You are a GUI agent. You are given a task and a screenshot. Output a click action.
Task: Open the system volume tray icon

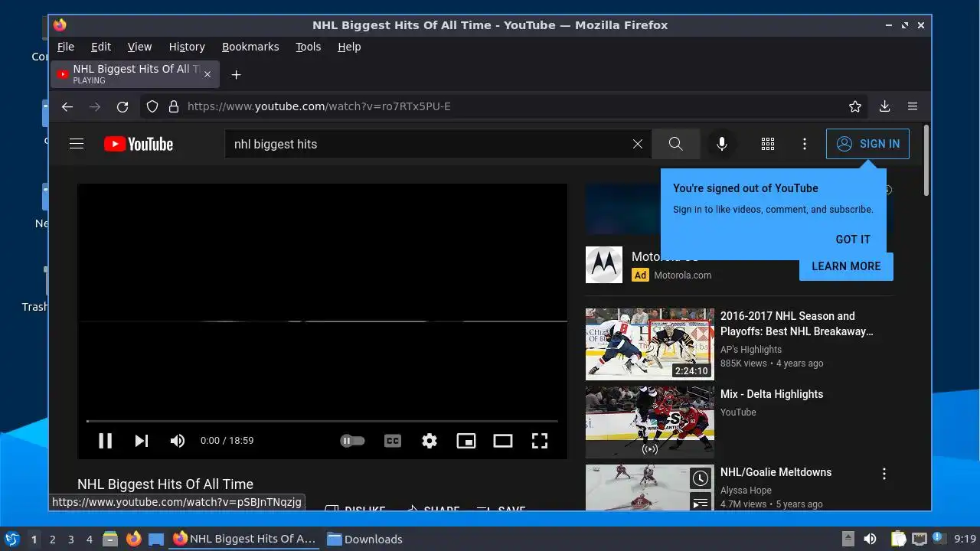(x=870, y=539)
